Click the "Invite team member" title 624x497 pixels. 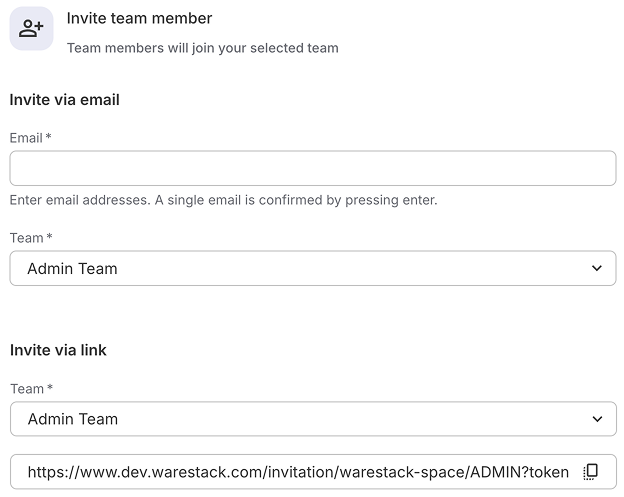tap(139, 18)
